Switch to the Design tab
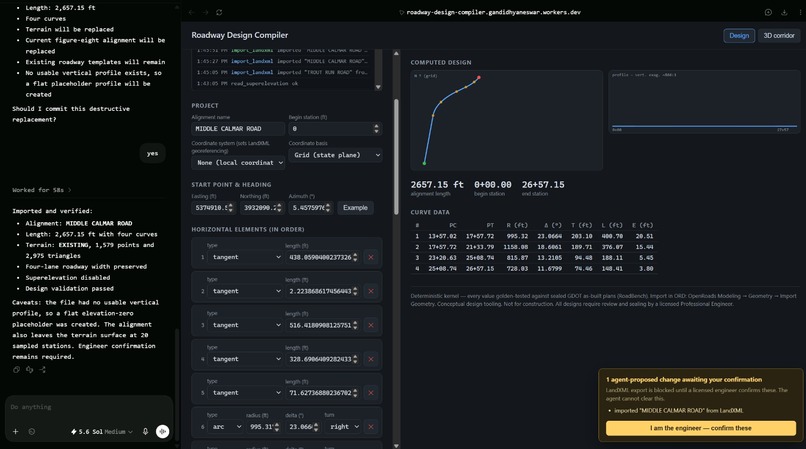The height and width of the screenshot is (449, 806). 739,35
